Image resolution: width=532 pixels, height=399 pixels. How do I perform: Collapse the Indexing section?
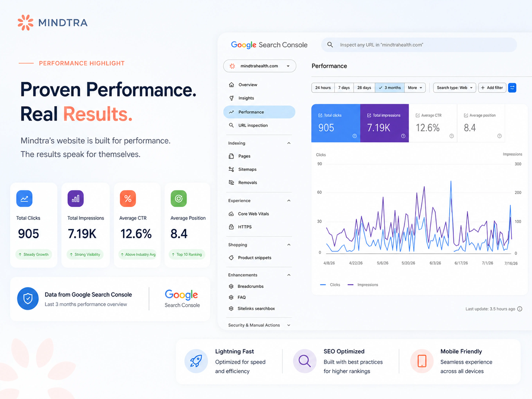click(289, 143)
